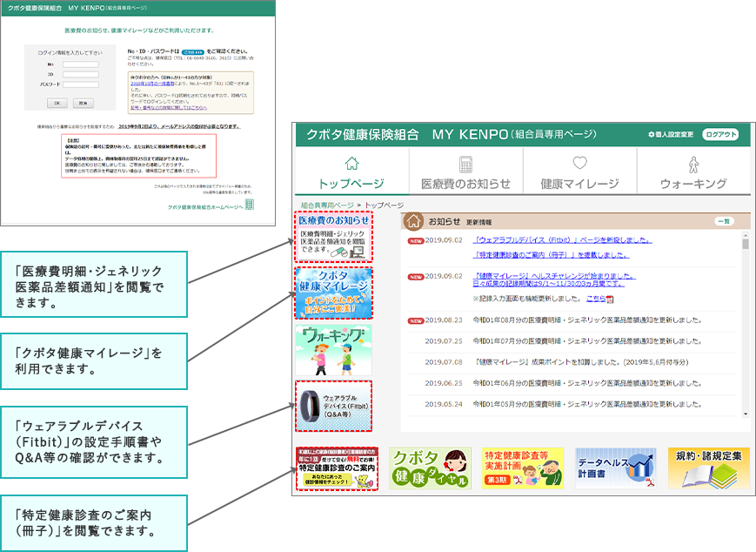Open the クボタ健康保険組合ホームページへ link
Viewport: 756px width, 552px height.
[205, 207]
